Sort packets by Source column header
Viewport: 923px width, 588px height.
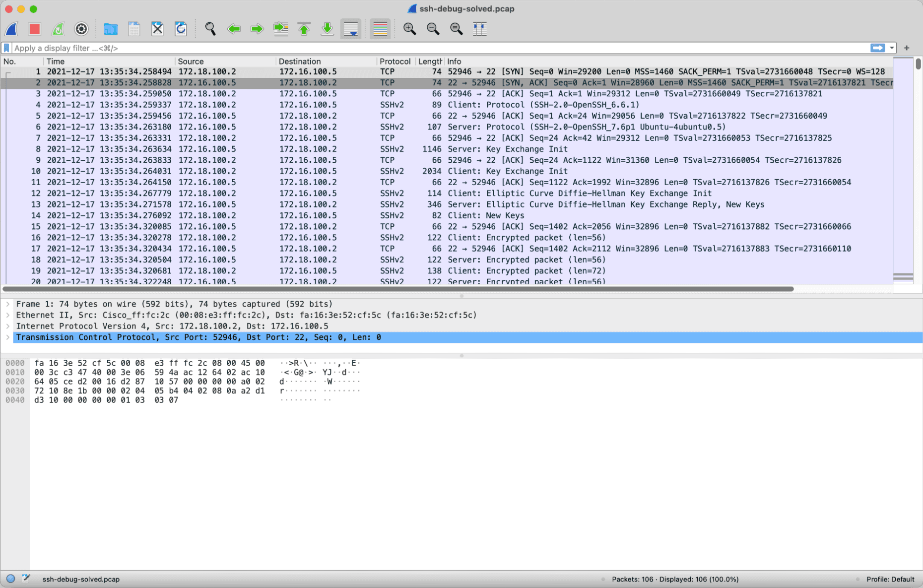[x=191, y=62]
